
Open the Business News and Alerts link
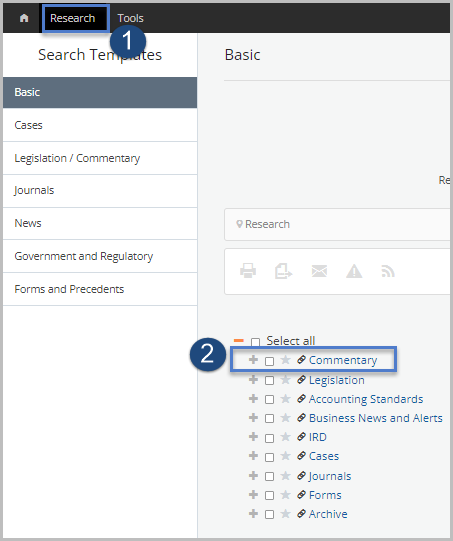pyautogui.click(x=376, y=418)
